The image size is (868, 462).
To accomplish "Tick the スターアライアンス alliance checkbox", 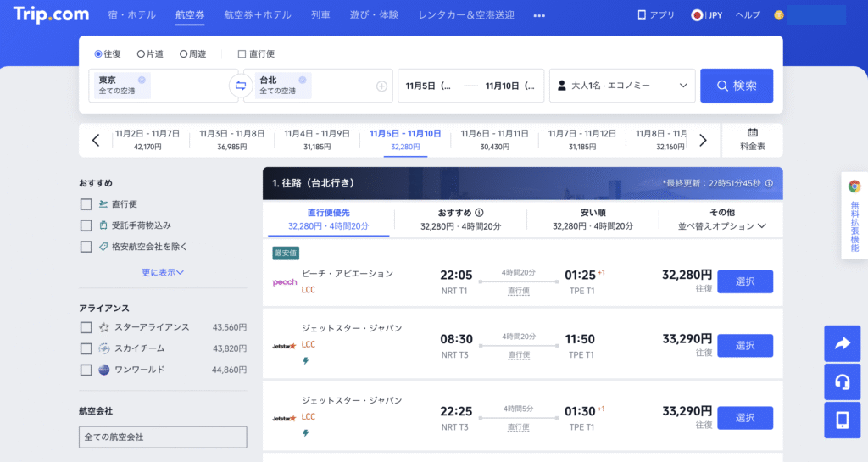I will click(x=86, y=327).
